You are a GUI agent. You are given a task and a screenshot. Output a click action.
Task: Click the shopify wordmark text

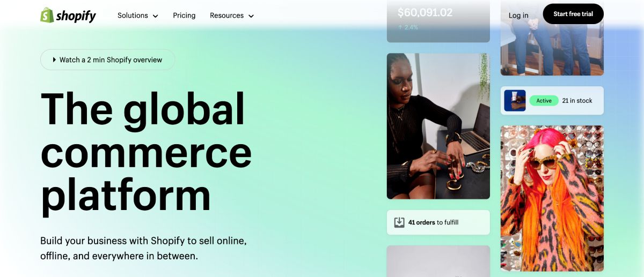click(76, 16)
